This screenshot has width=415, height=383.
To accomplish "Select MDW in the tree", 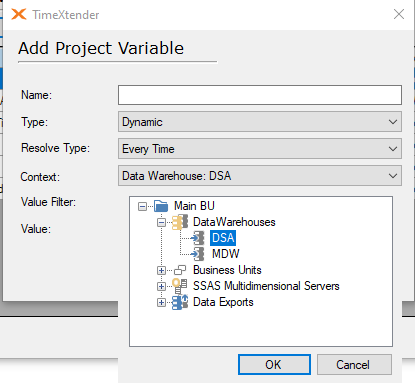I will 226,254.
